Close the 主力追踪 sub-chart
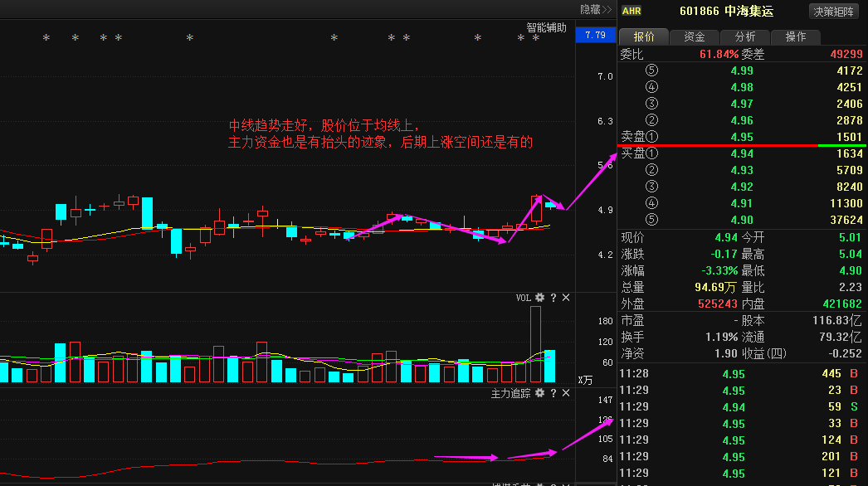The width and height of the screenshot is (868, 486). click(x=565, y=392)
